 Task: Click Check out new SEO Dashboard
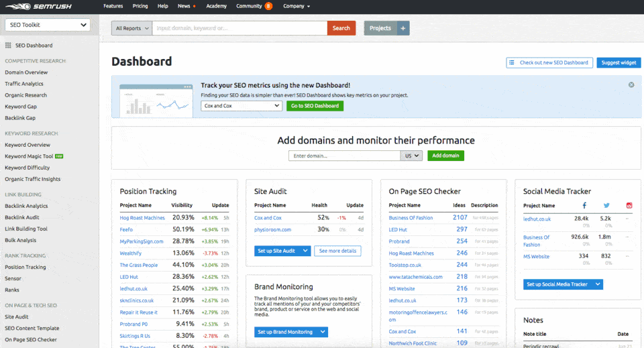[x=549, y=63]
